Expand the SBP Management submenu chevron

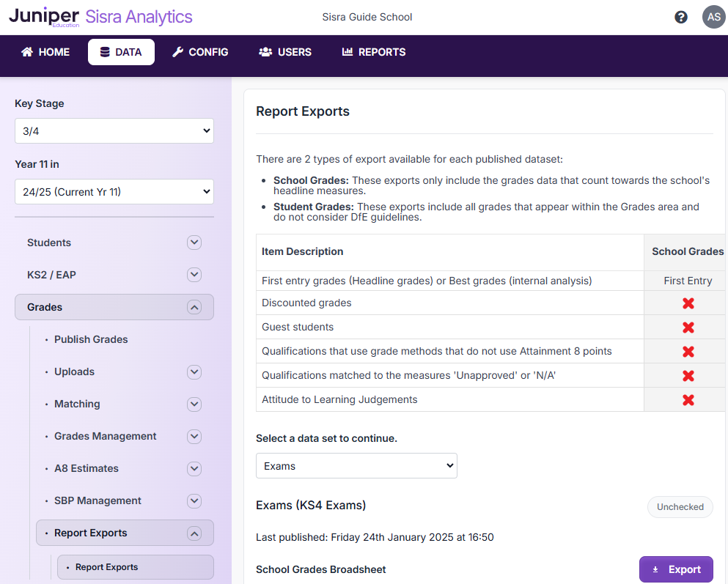tap(194, 501)
